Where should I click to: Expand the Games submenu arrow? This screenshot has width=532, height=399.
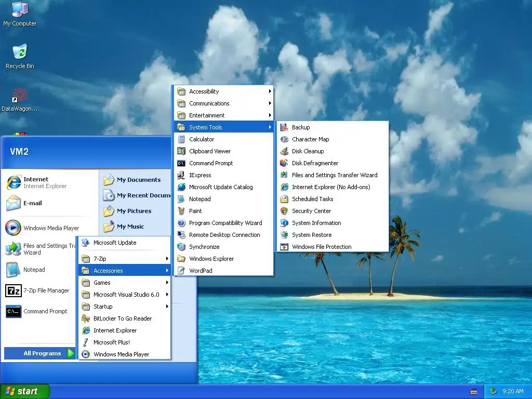coord(167,283)
